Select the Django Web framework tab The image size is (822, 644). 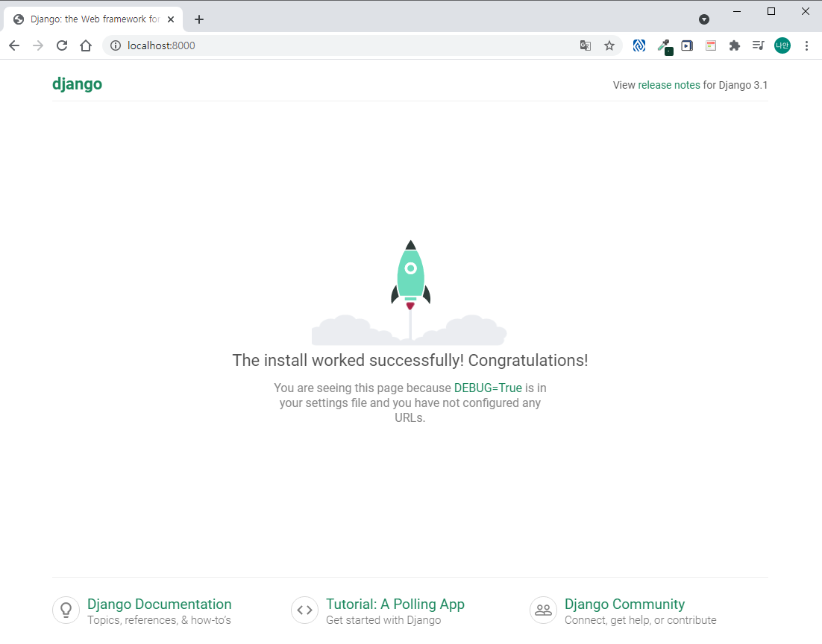(94, 19)
